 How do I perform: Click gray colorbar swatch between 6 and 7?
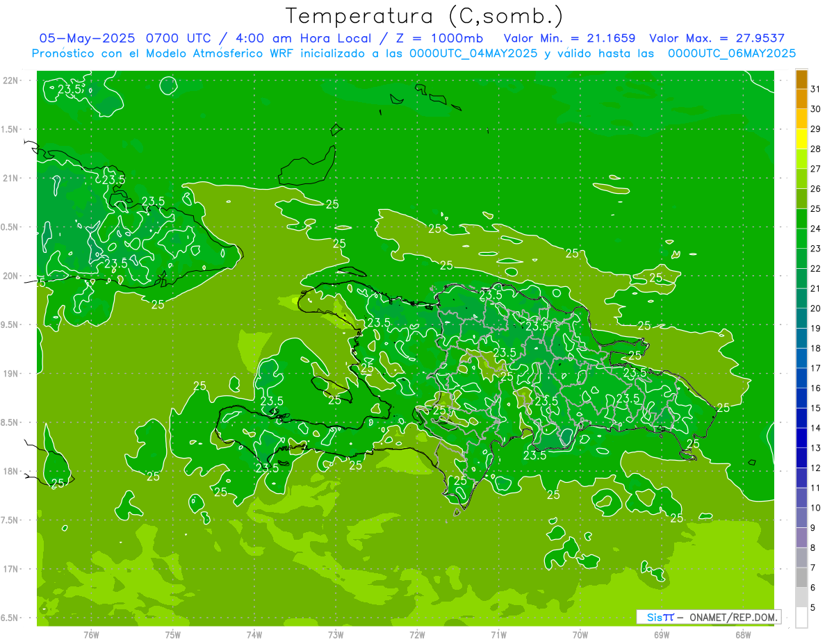[x=801, y=577]
